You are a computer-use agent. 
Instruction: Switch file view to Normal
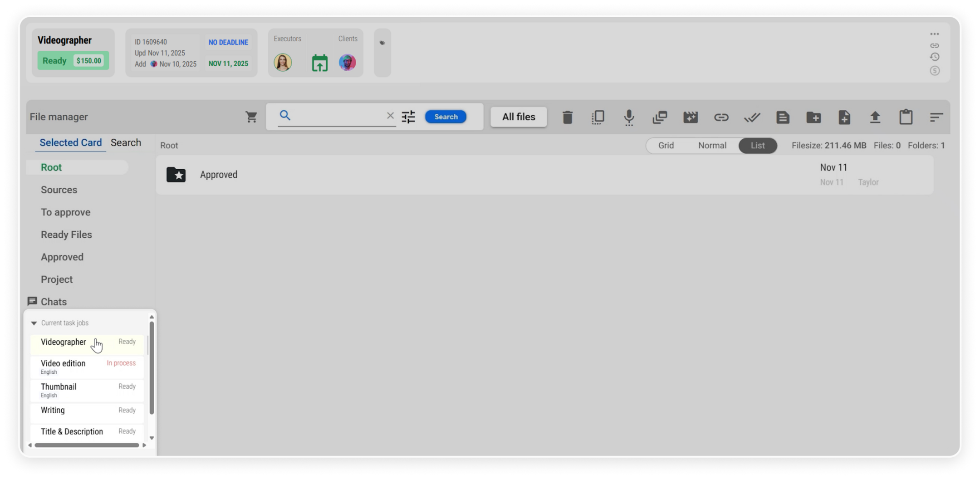tap(712, 146)
